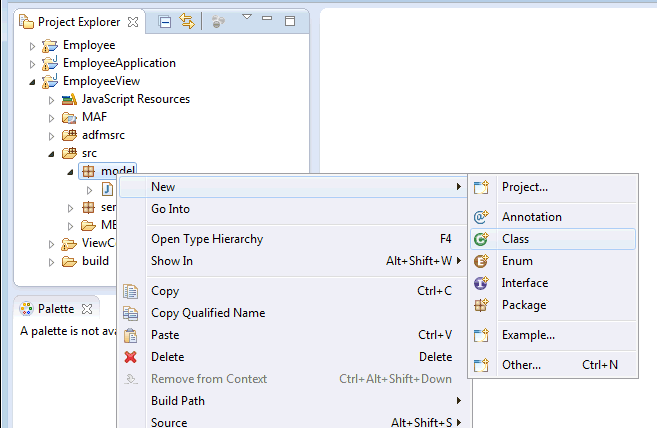Select Other... in New submenu
The image size is (657, 428).
(553, 365)
